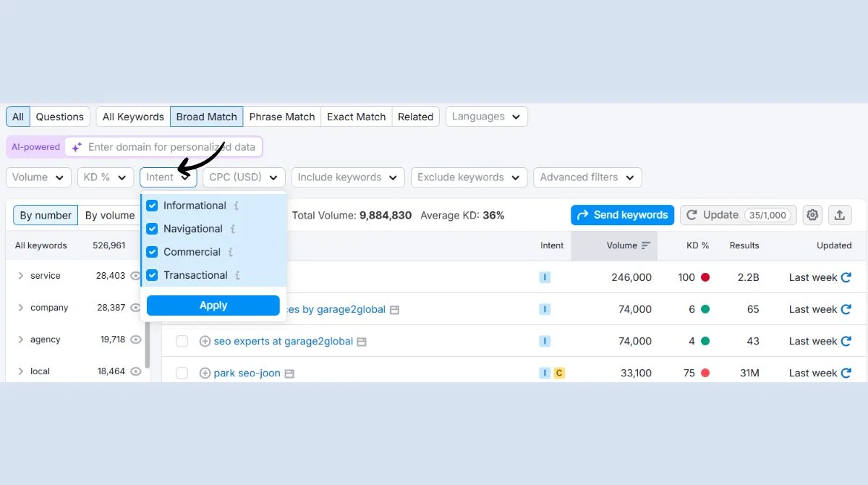
Task: Select the Broad Match tab
Action: pyautogui.click(x=207, y=117)
